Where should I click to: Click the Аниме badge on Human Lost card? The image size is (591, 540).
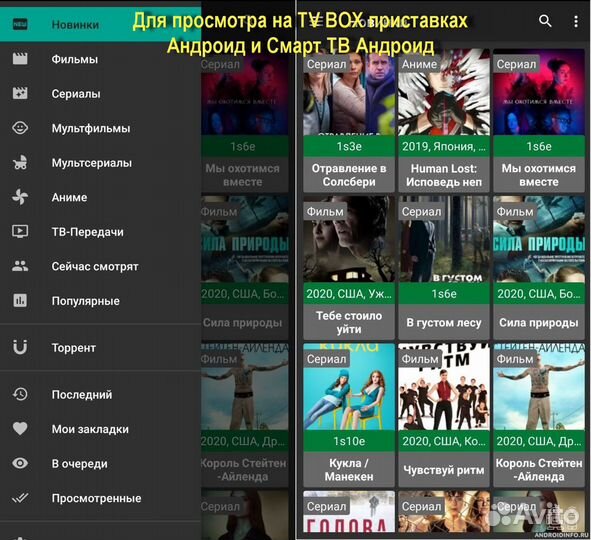pyautogui.click(x=419, y=64)
